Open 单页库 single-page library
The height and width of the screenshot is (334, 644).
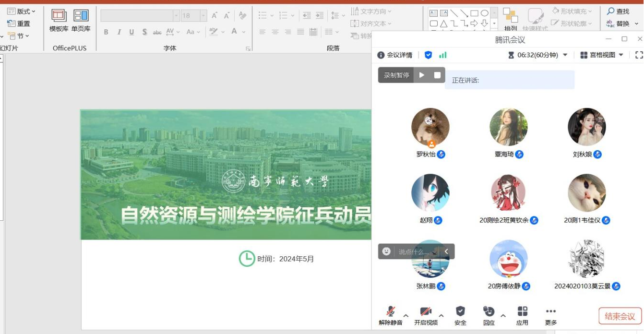[x=81, y=21]
